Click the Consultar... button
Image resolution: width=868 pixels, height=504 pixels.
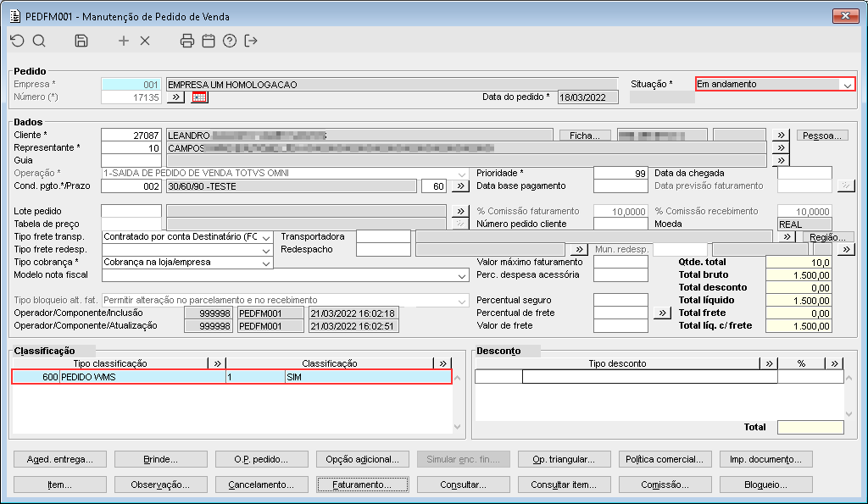click(464, 485)
